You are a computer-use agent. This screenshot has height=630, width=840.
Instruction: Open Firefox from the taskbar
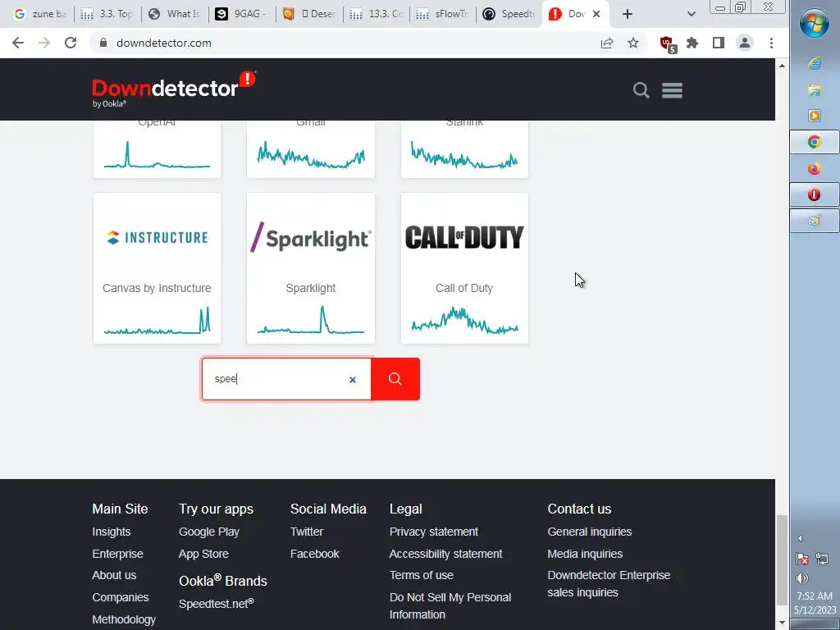(815, 169)
